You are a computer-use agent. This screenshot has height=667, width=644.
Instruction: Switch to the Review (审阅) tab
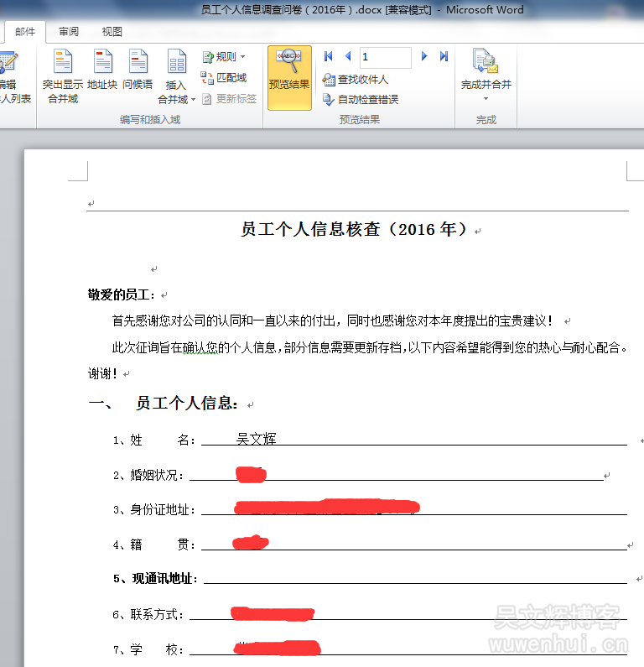(x=69, y=32)
